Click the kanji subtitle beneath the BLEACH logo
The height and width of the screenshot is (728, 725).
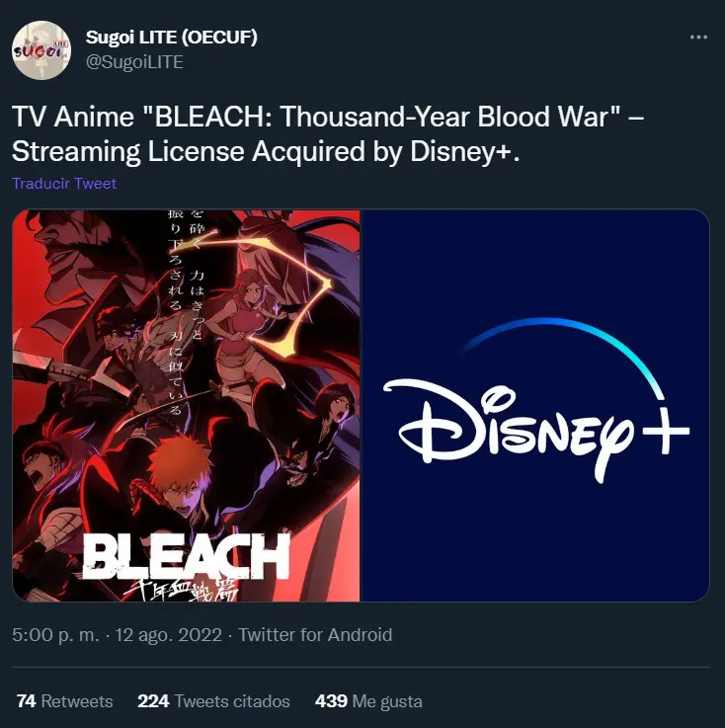click(x=181, y=590)
